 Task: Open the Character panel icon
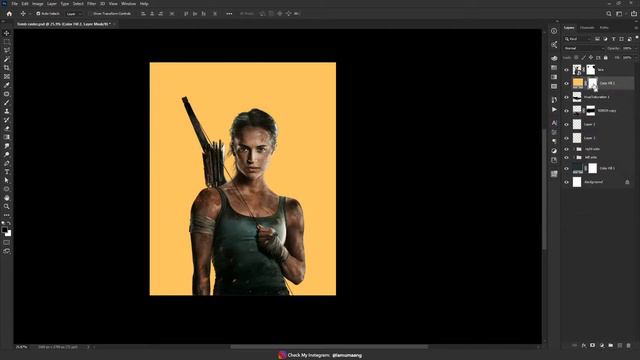(x=554, y=123)
